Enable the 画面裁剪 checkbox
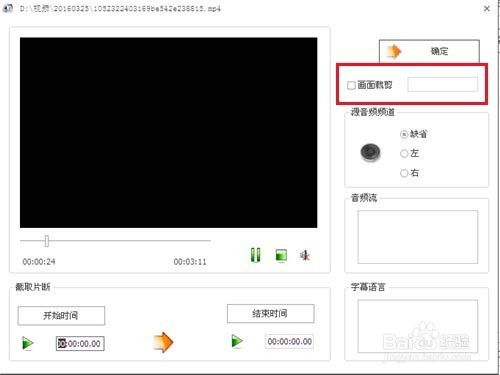This screenshot has height=375, width=500. (x=351, y=85)
